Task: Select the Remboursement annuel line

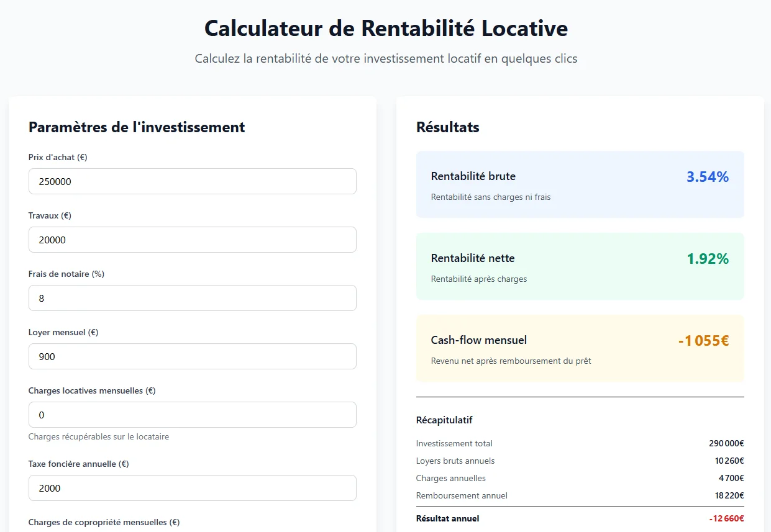Action: [580, 495]
